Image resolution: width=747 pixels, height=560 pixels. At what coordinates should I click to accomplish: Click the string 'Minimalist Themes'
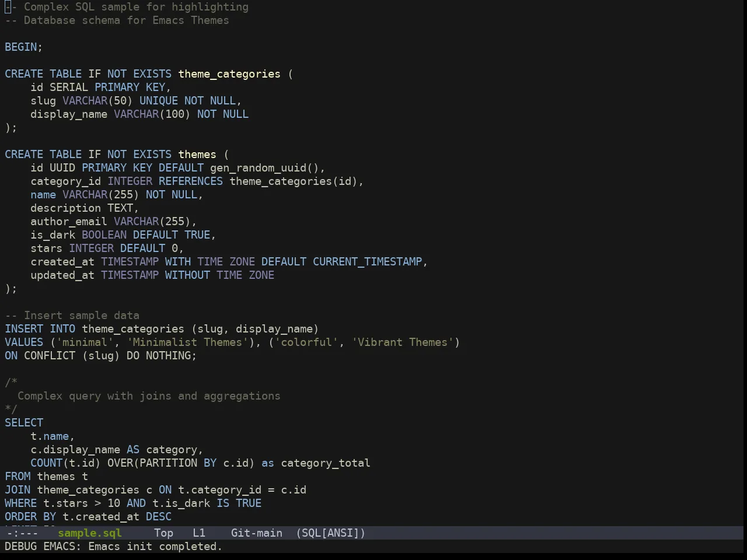187,342
